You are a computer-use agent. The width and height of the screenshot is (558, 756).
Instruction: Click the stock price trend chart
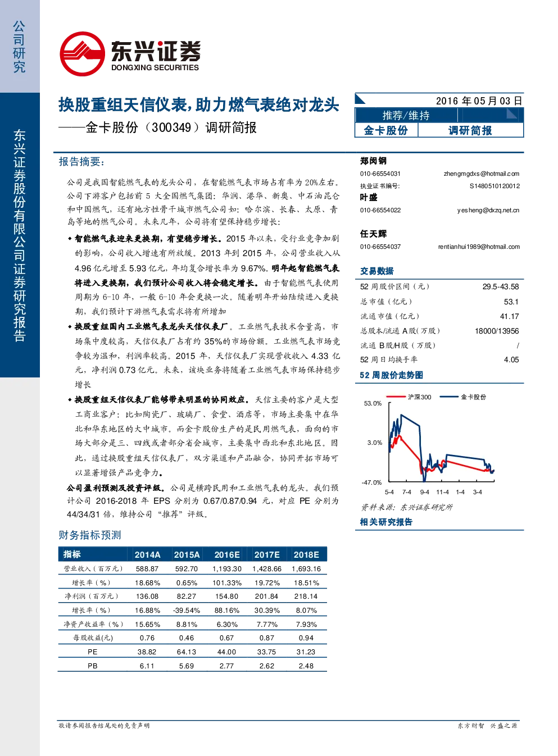(x=429, y=444)
